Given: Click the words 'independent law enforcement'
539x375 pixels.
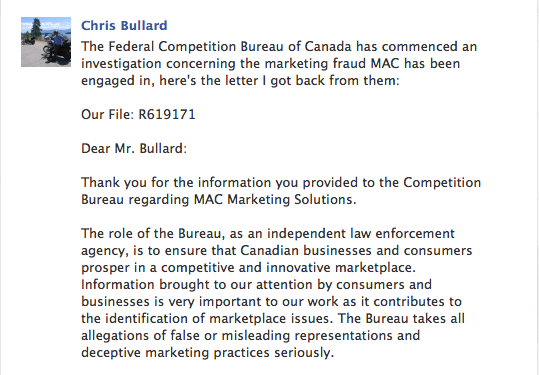Looking at the screenshot, I should point(361,233).
